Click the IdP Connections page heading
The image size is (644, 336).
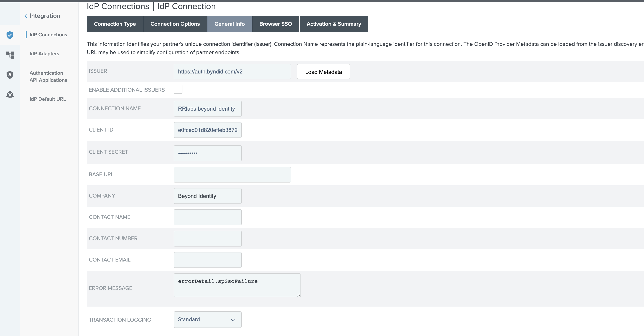(x=118, y=6)
